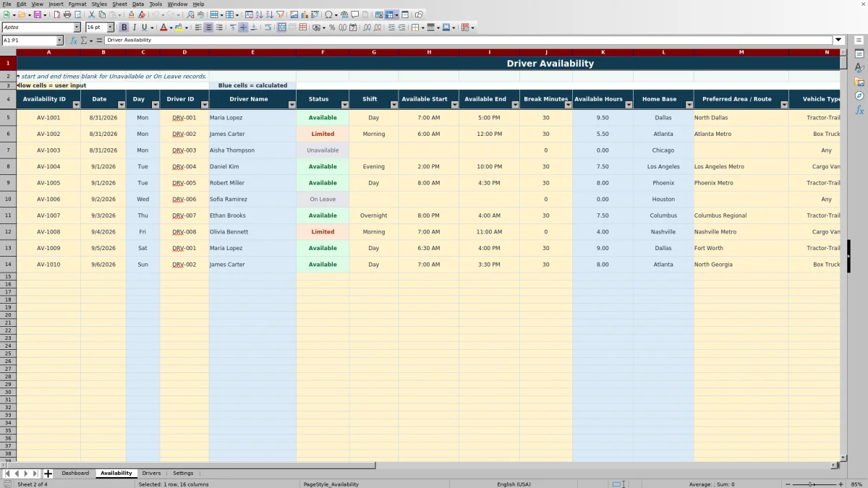Open the sidebar Navigator compass icon
The width and height of the screenshot is (868, 488).
[x=859, y=95]
